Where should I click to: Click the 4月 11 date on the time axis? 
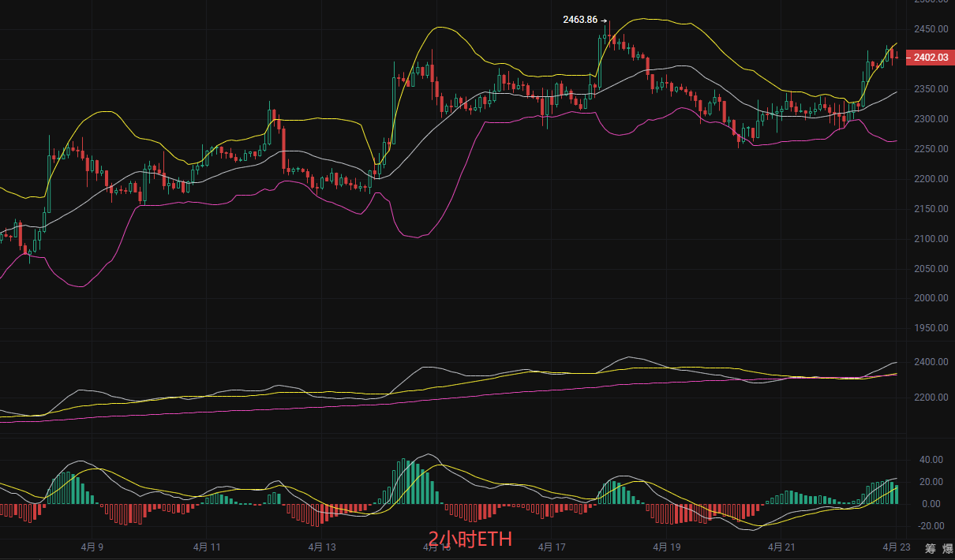click(207, 547)
